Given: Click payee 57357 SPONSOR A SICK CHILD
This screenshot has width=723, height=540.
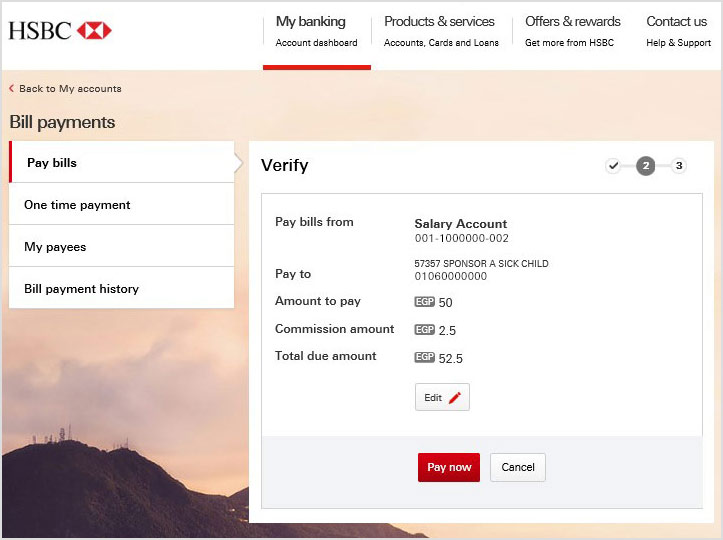Looking at the screenshot, I should click(x=481, y=263).
